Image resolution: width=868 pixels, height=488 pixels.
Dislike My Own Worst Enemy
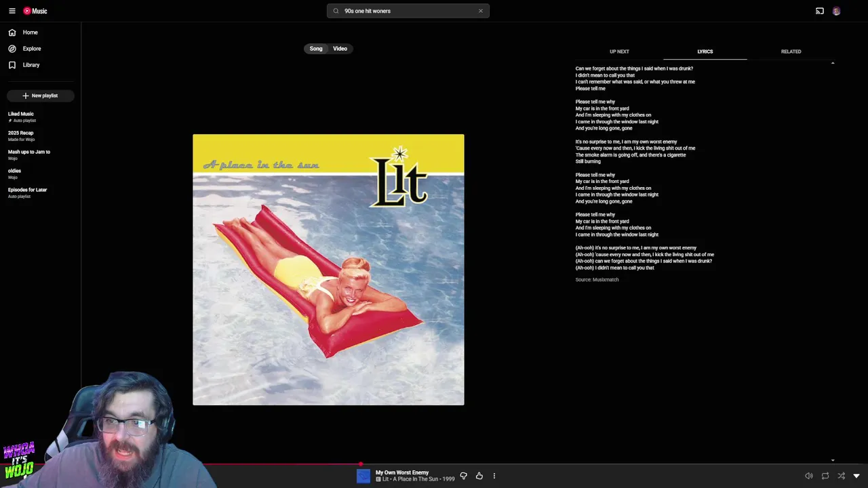pos(464,476)
